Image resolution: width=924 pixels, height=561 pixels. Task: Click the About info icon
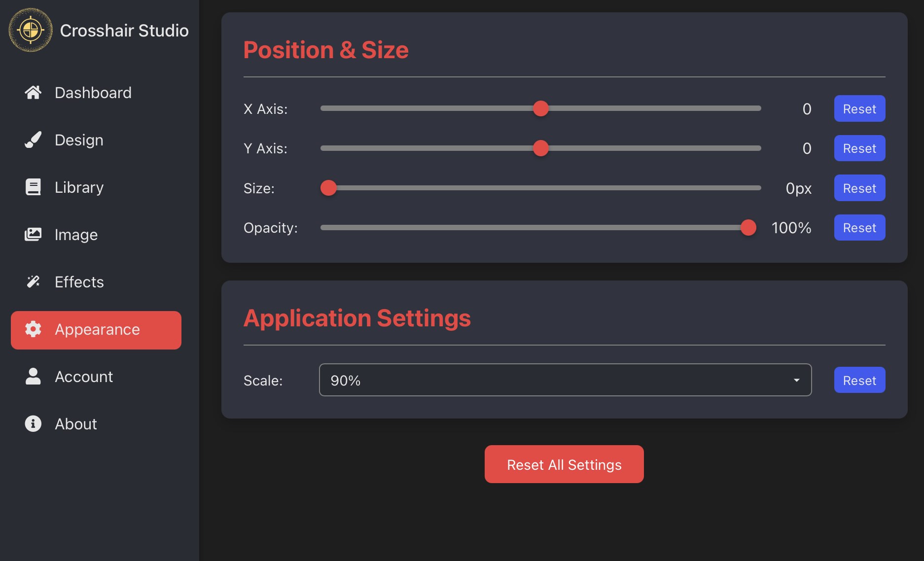point(33,423)
